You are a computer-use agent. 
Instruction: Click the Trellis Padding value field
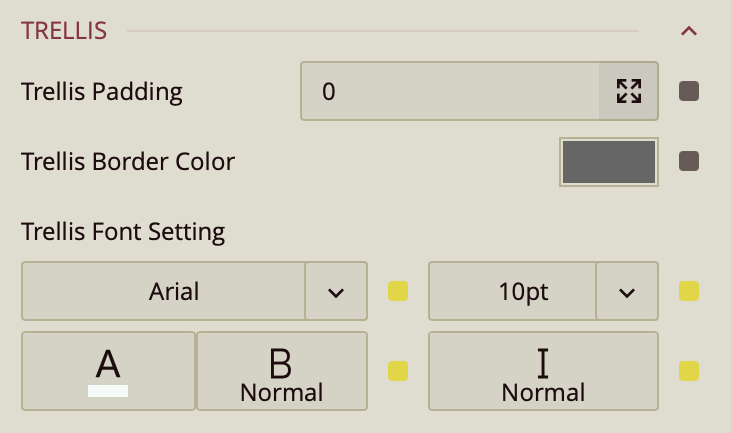pos(450,92)
